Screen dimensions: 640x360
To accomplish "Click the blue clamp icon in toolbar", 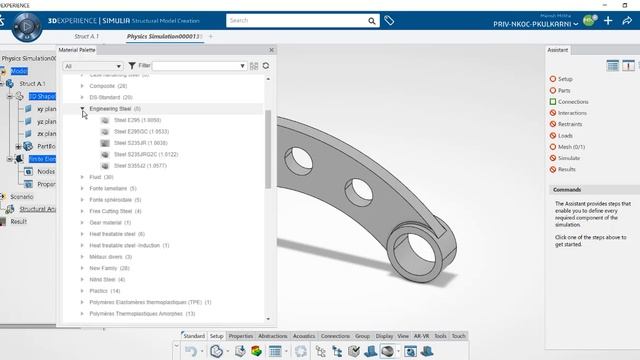I will coord(371,351).
